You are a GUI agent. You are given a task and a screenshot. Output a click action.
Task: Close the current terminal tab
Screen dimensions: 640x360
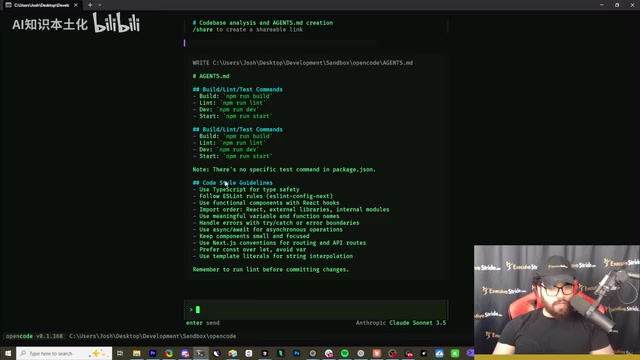76,5
